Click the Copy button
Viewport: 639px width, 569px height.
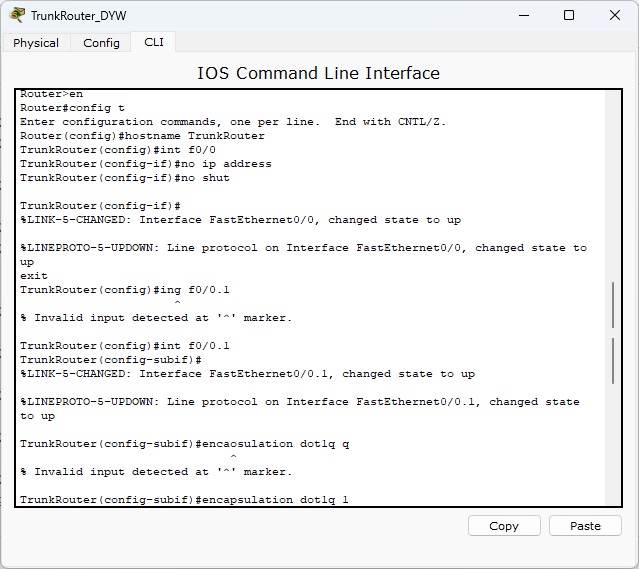504,526
